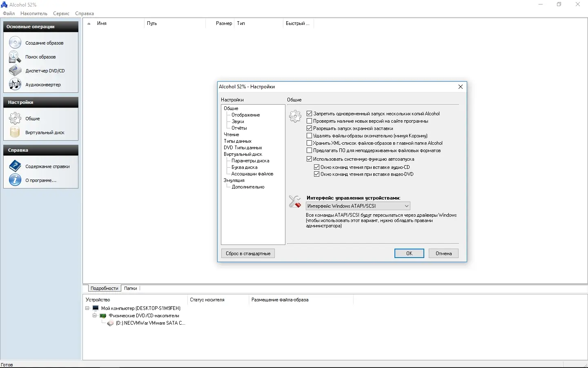
Task: Click the Создание образов disc icon
Action: 15,43
